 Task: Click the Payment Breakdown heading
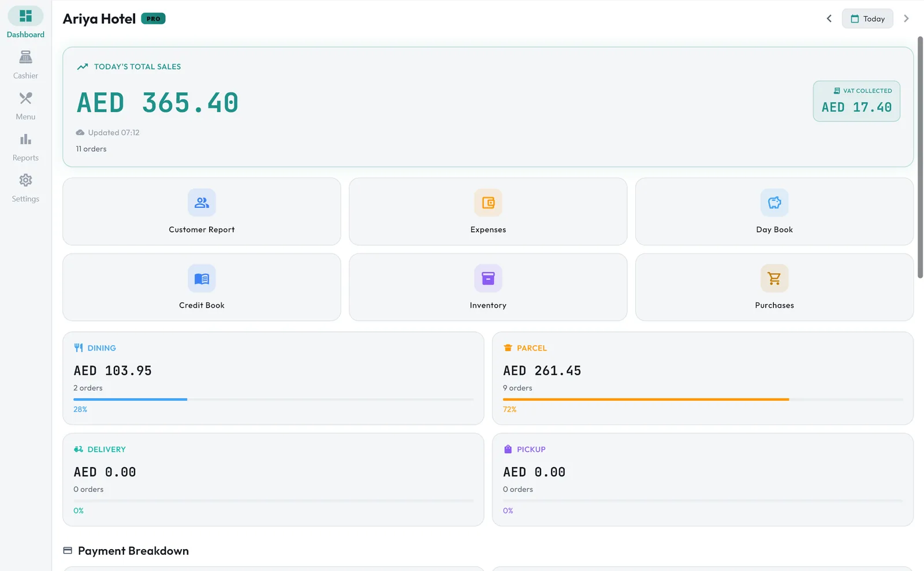(x=133, y=551)
